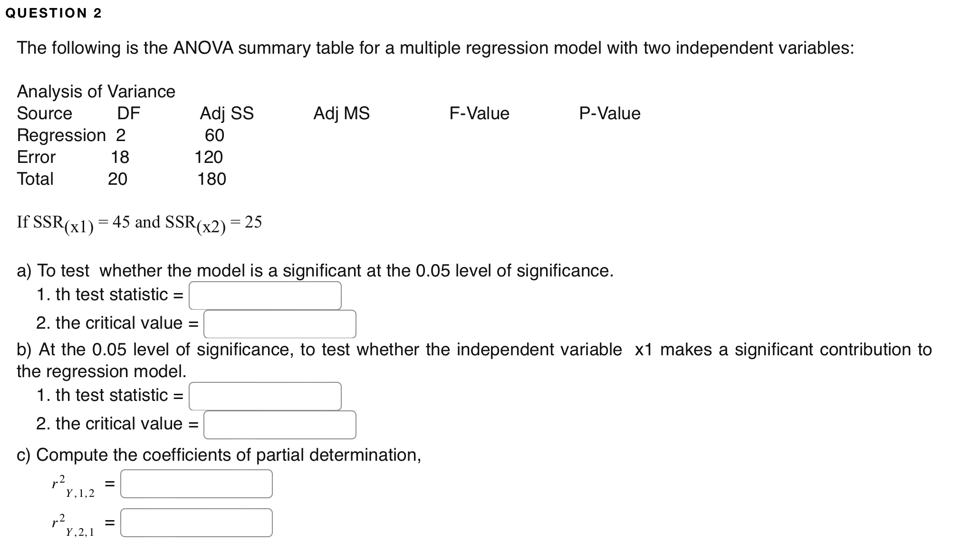Click the Adj MS column header
Screen dimensions: 961x560
point(342,114)
